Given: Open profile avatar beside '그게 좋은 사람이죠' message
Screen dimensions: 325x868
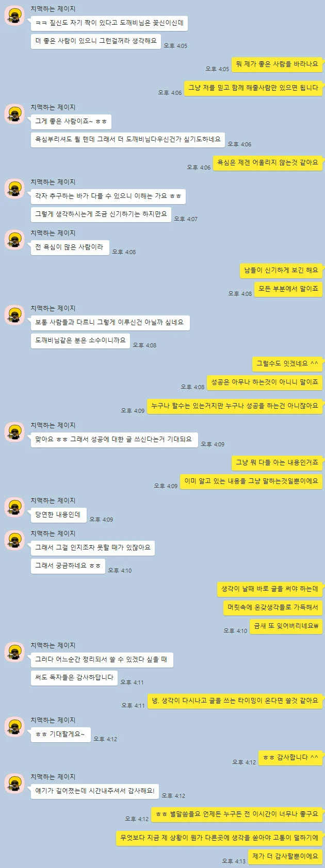Looking at the screenshot, I should point(14,114).
